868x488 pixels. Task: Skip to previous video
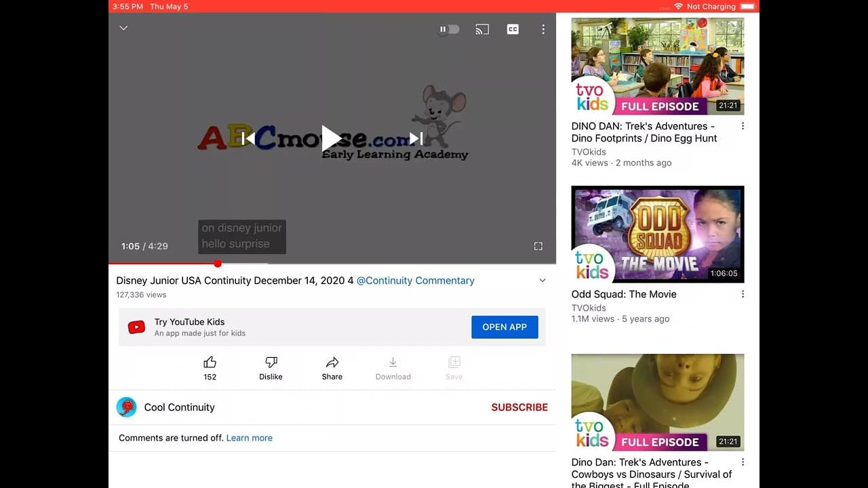[x=248, y=138]
